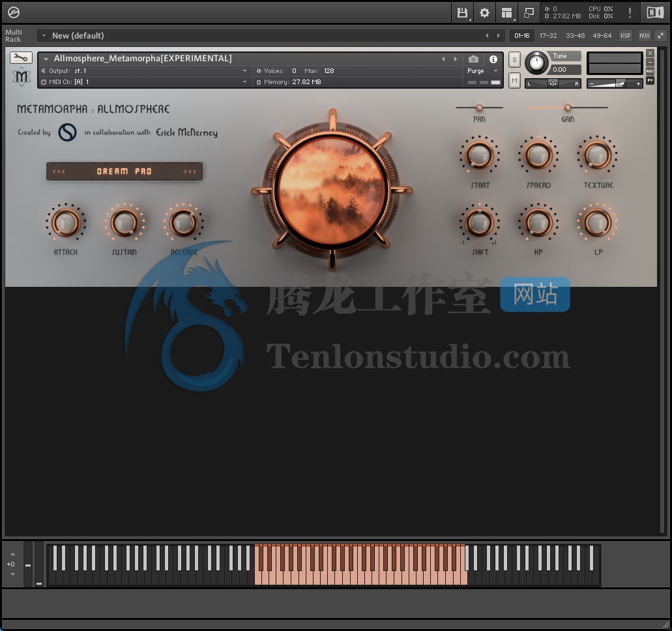
Task: Click the PAN slider handle
Action: pyautogui.click(x=479, y=108)
